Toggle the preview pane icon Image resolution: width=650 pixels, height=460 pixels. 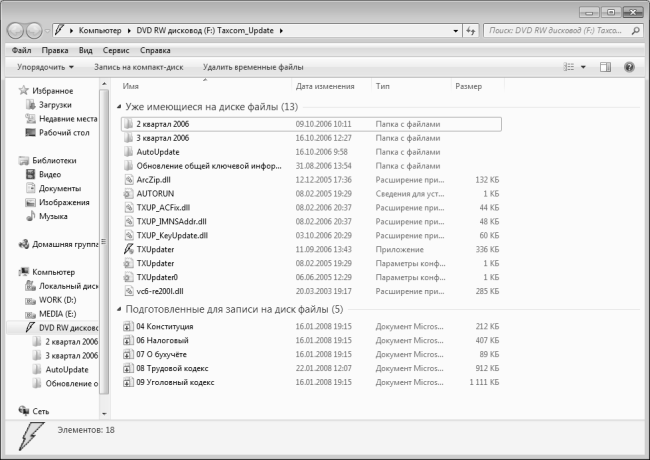click(605, 67)
